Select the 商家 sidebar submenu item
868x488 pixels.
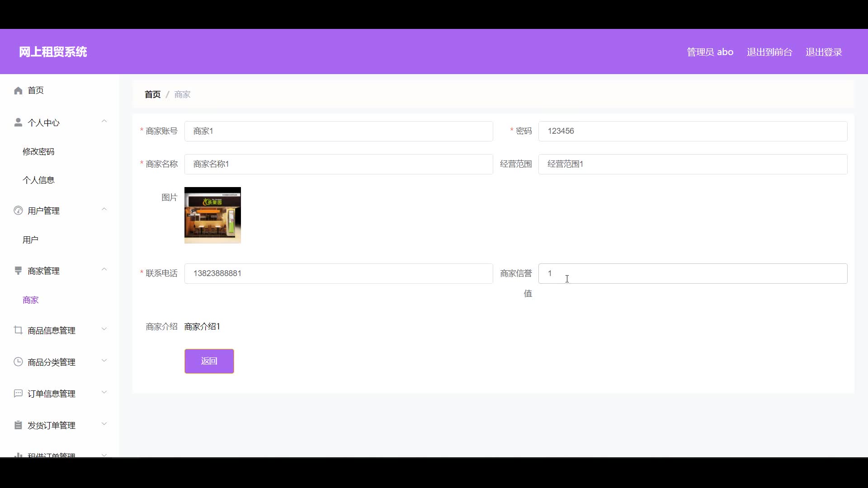coord(31,300)
